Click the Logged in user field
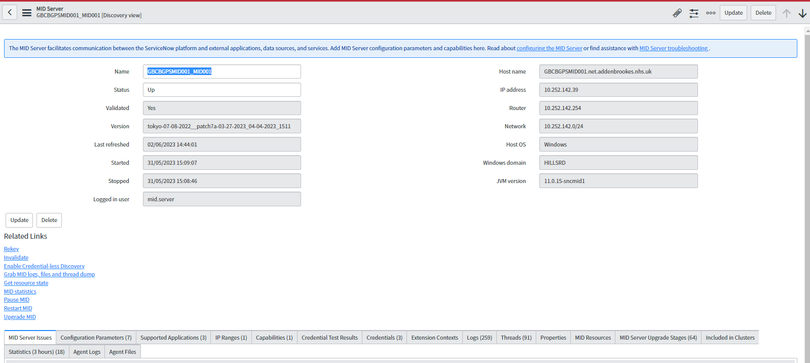Image resolution: width=810 pixels, height=363 pixels. (x=222, y=199)
